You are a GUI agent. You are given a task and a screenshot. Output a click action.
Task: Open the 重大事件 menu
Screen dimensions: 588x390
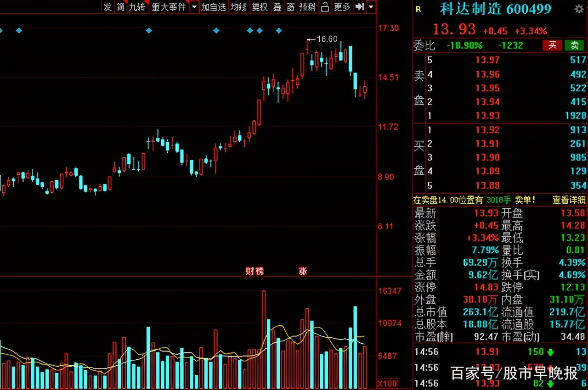169,7
